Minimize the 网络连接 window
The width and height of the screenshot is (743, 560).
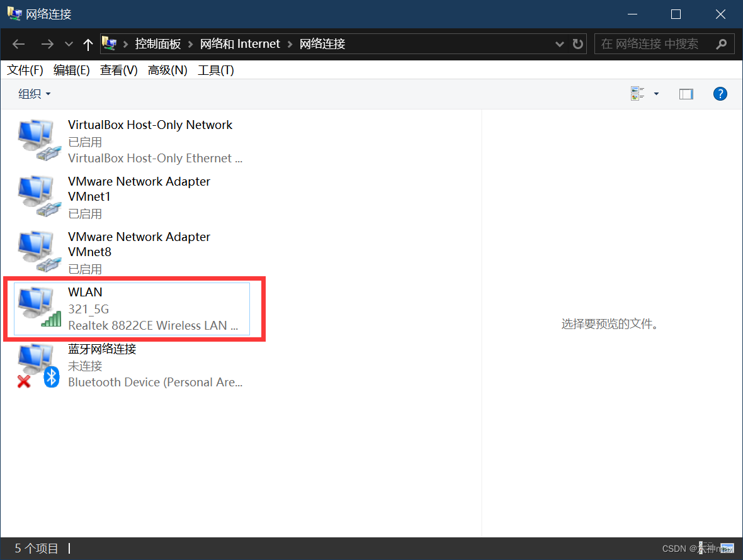pyautogui.click(x=632, y=14)
